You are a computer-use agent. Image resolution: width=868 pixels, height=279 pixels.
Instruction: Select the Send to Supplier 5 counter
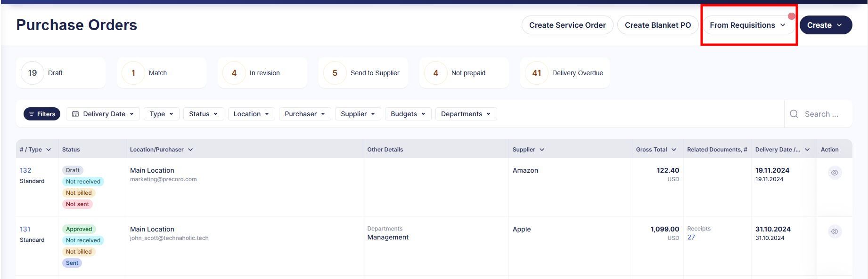pos(363,73)
